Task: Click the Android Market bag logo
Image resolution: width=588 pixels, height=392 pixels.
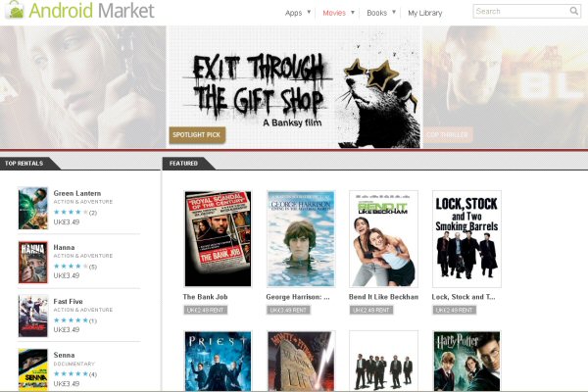Action: point(16,10)
